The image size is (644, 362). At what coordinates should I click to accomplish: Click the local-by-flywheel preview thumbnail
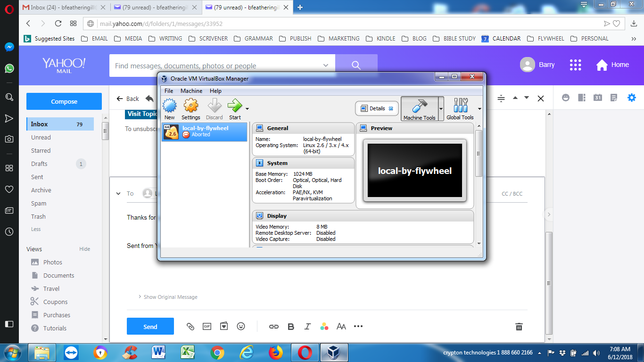coord(415,171)
